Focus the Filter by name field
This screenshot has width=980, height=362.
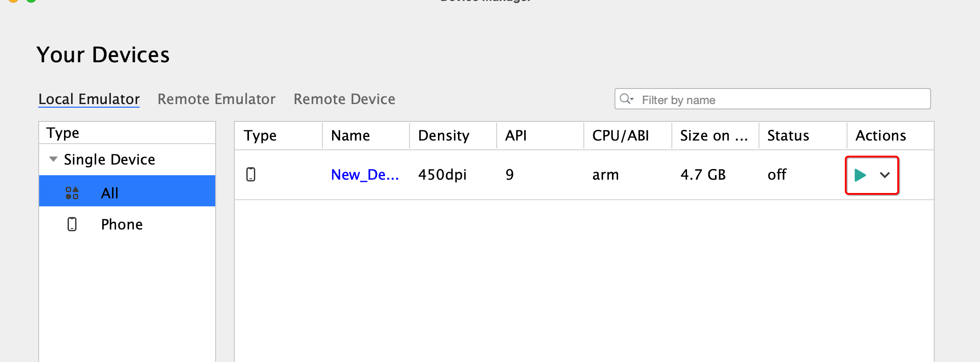(x=772, y=99)
